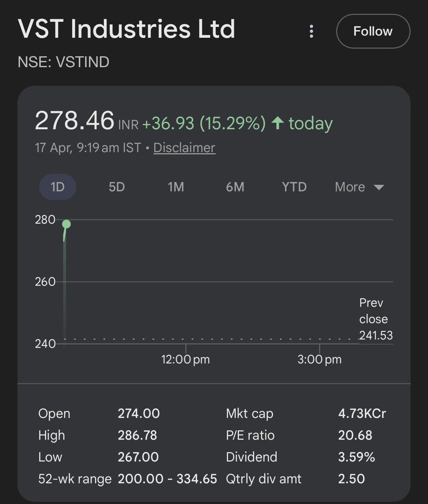
Task: Click the Prev close 241.53 label
Action: pos(376,319)
